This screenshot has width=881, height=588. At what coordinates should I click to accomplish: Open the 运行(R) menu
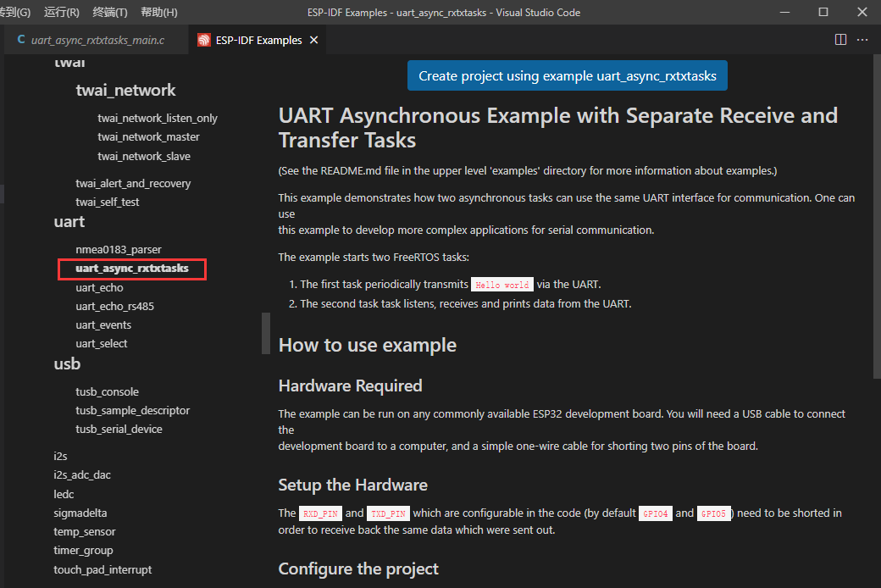pyautogui.click(x=62, y=13)
